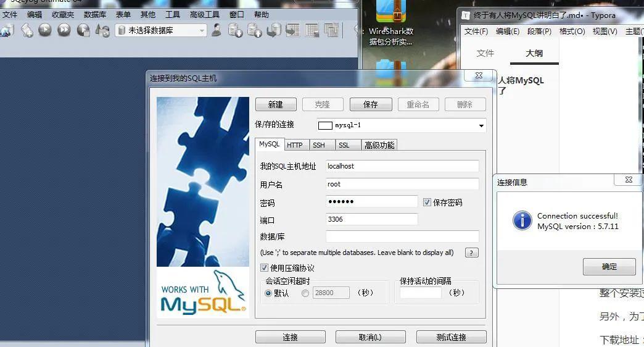Viewport: 644px width, 347px height.
Task: Click the stacked tables icon in toolbar
Action: pos(331,30)
